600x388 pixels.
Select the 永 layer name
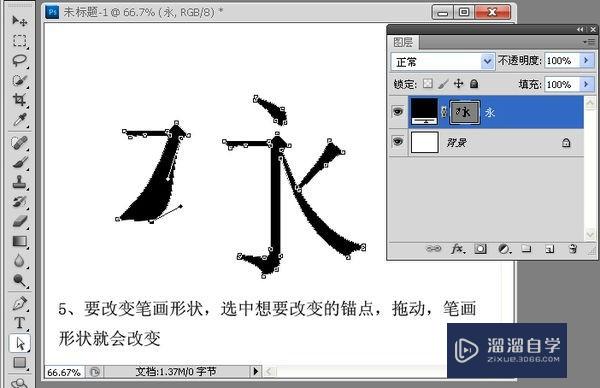coord(490,112)
